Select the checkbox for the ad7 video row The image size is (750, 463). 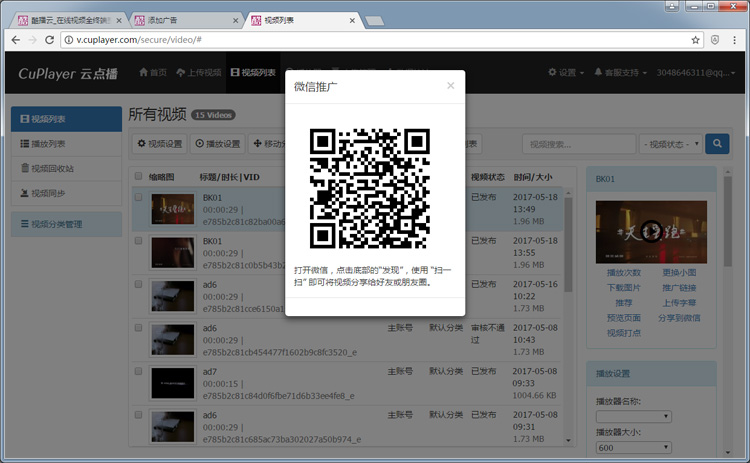click(x=139, y=373)
